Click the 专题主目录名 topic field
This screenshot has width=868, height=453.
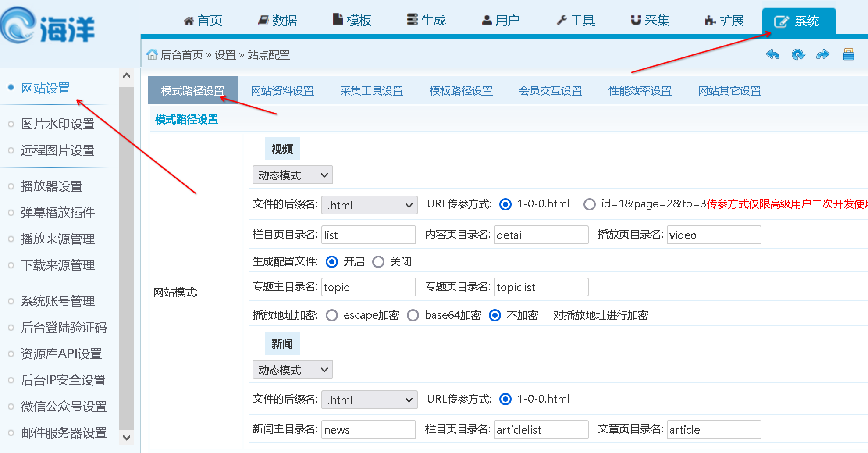369,287
